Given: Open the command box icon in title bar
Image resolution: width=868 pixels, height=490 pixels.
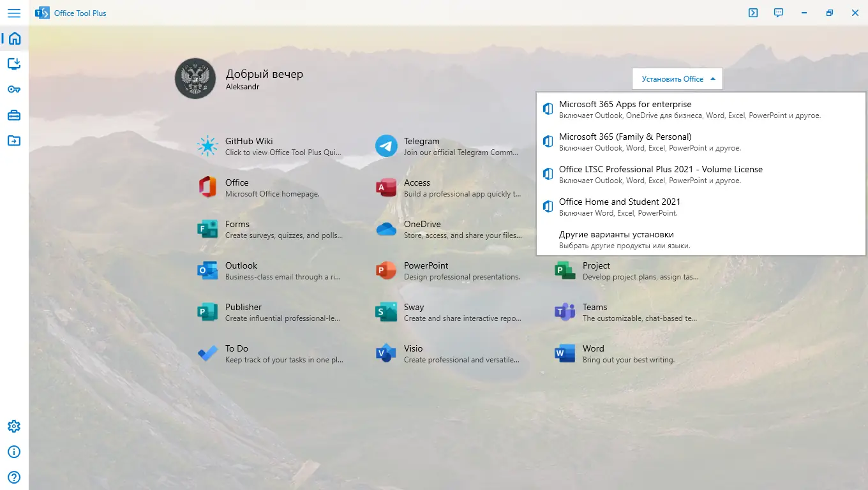Looking at the screenshot, I should point(753,13).
